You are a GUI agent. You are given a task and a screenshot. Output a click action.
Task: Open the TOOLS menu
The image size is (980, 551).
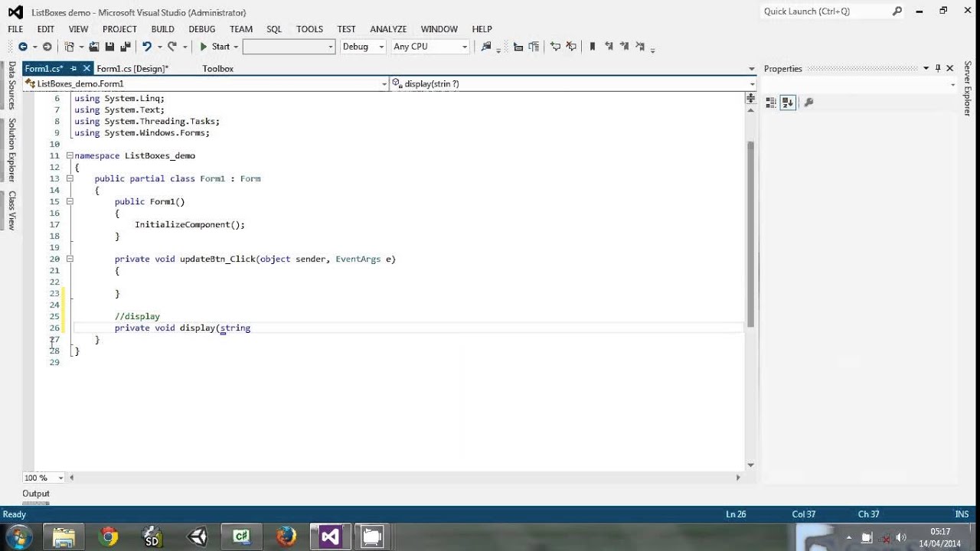(309, 29)
